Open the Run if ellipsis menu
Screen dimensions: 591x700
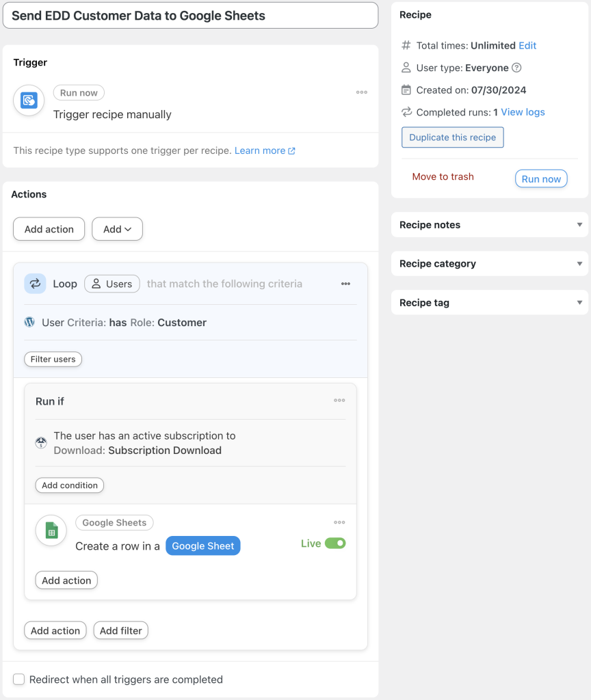point(339,401)
